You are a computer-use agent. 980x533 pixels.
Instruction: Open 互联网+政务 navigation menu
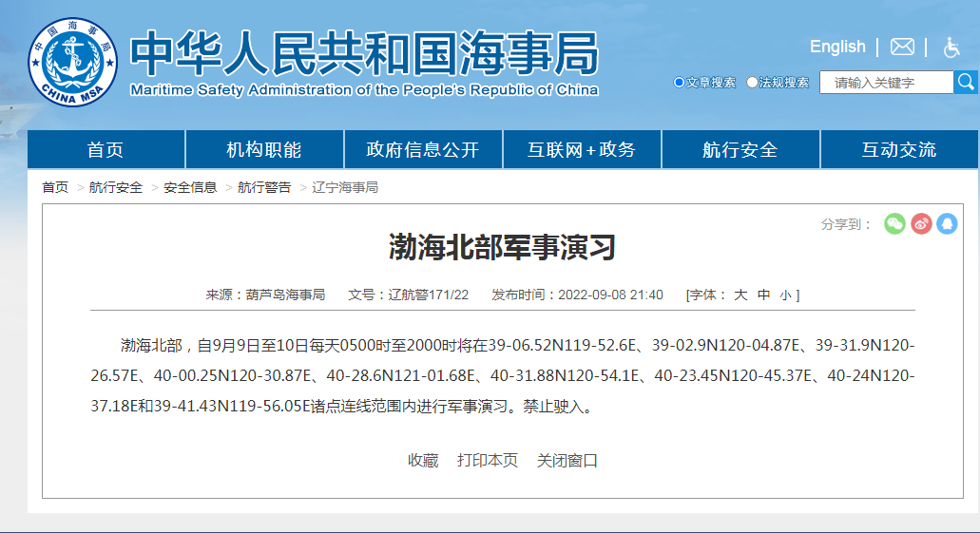(x=582, y=149)
